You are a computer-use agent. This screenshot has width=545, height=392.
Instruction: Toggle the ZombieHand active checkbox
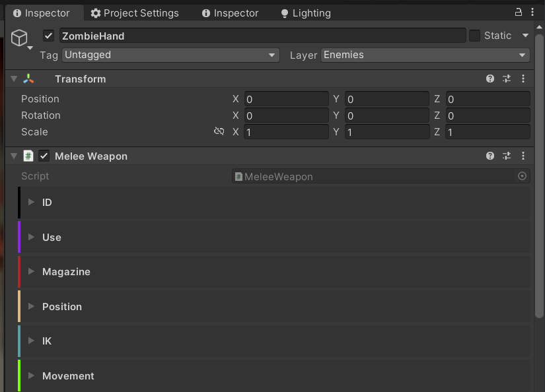[48, 36]
